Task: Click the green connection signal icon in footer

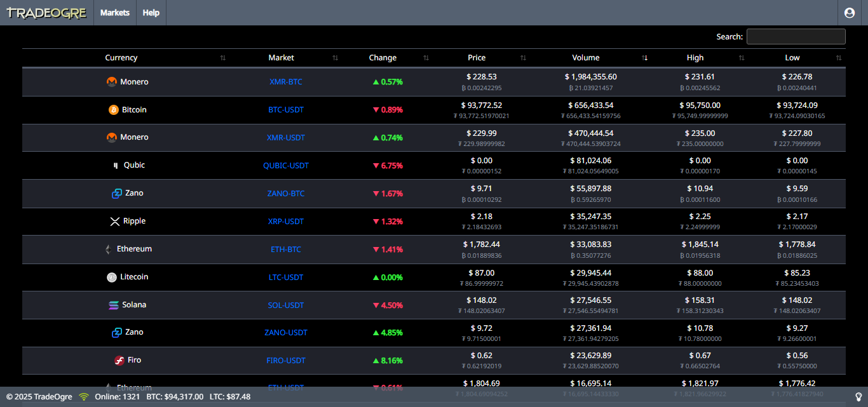Action: coord(84,397)
